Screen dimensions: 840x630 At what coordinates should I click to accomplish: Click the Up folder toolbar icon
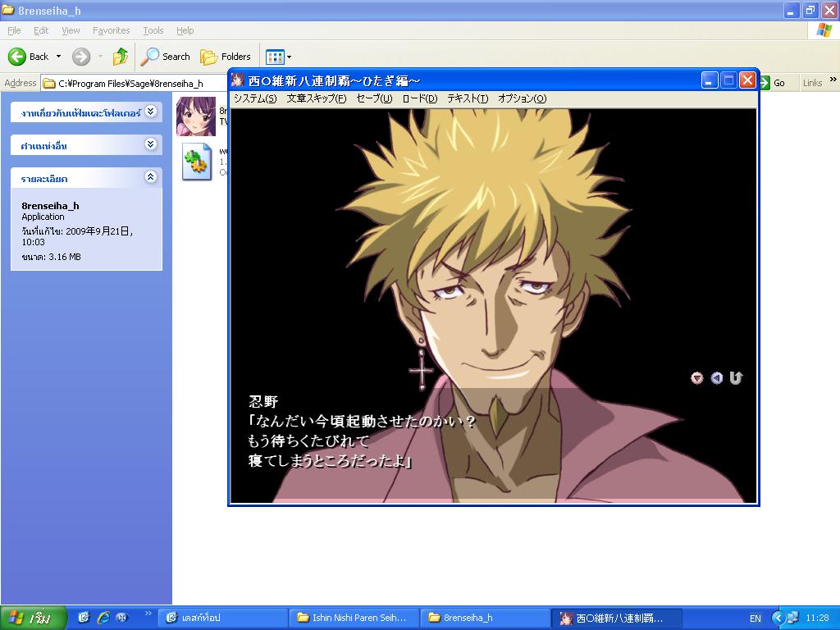pos(121,57)
